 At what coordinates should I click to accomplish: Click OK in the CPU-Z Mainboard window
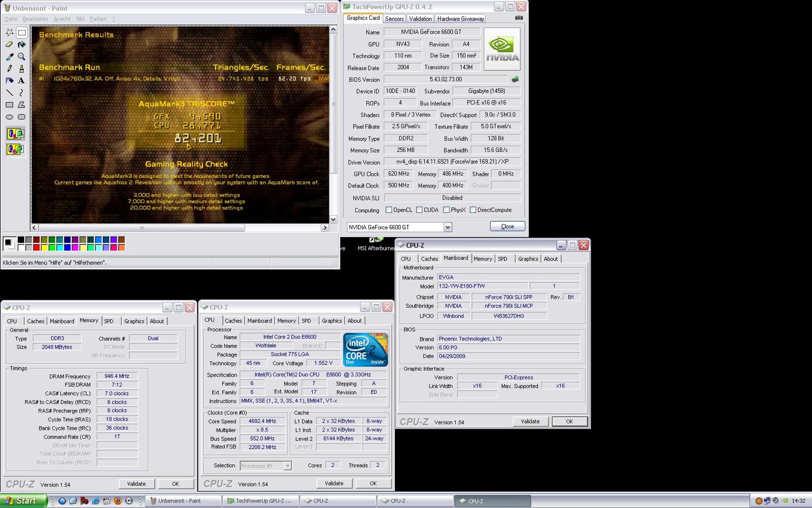click(x=569, y=421)
